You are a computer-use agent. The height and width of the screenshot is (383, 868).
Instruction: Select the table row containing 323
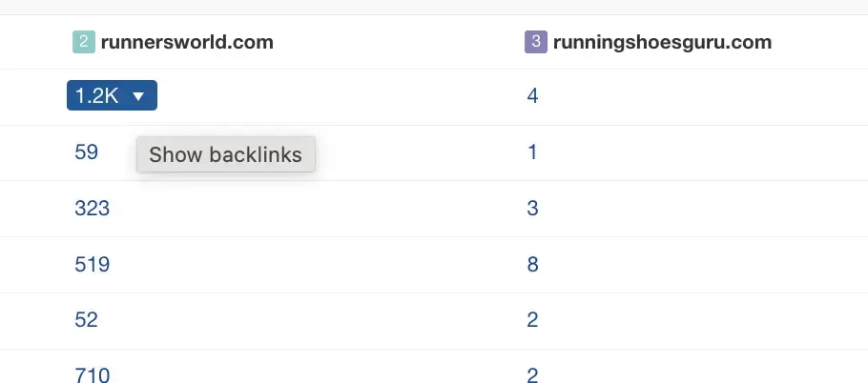pos(315,209)
